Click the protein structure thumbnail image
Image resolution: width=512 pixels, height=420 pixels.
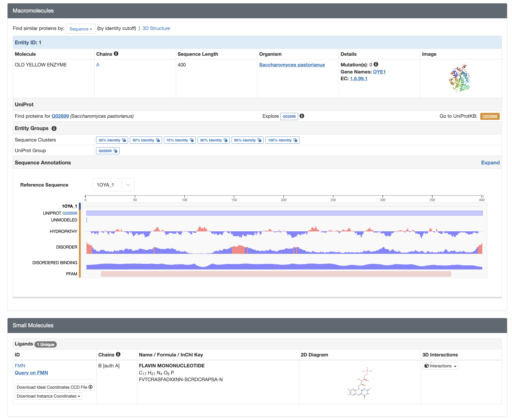tap(460, 78)
